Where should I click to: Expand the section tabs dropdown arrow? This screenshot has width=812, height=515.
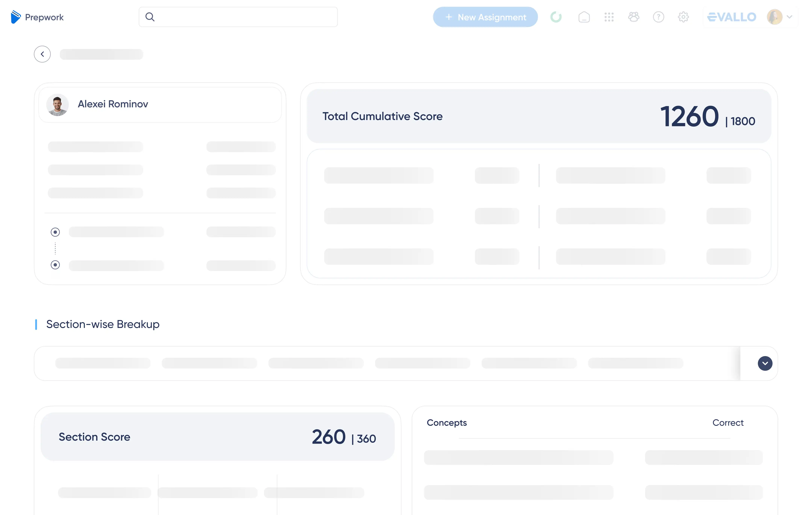click(x=765, y=363)
